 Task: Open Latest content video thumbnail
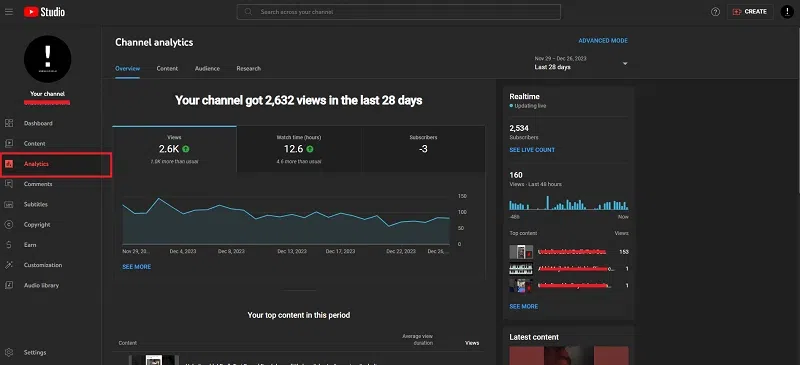click(x=569, y=355)
